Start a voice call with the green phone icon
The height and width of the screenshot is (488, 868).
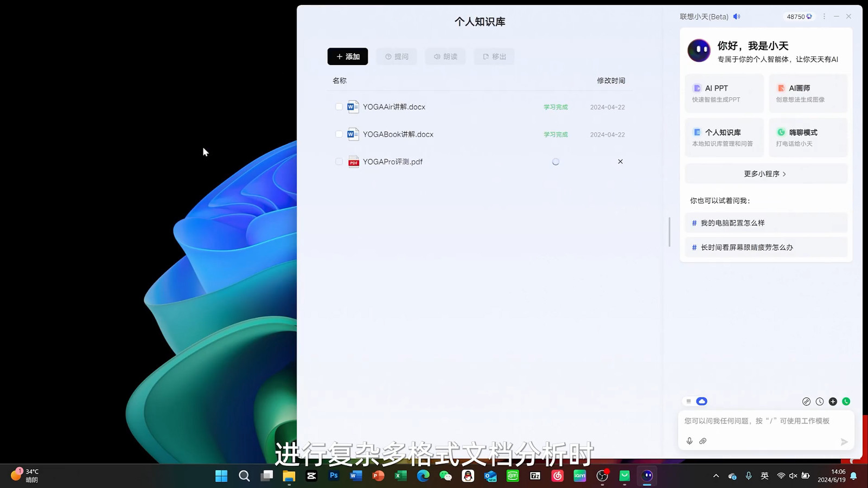846,401
